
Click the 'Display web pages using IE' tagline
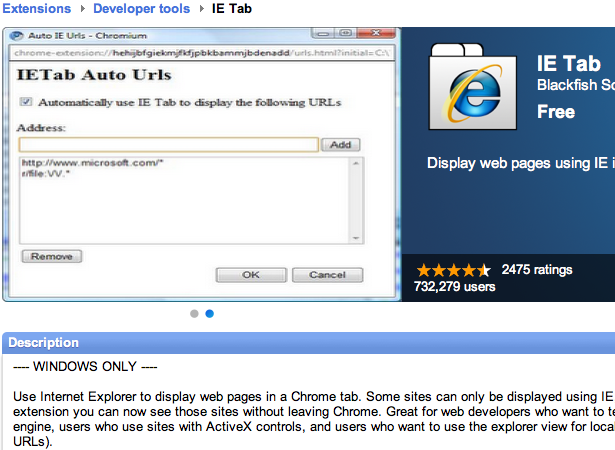point(521,163)
